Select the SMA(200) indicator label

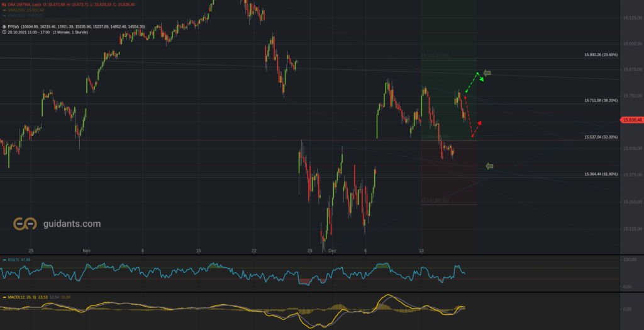coord(16,10)
